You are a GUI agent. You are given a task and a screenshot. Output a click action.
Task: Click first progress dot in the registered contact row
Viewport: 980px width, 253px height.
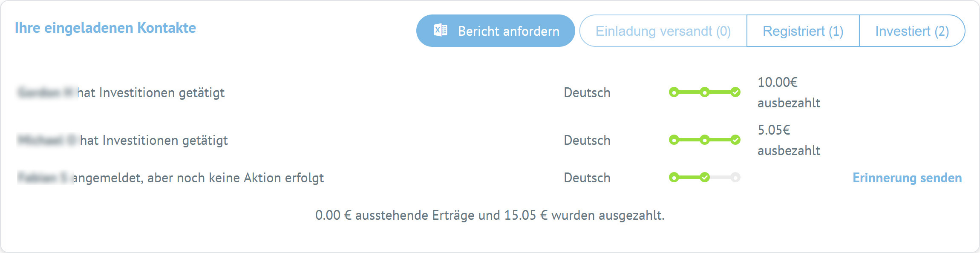[674, 177]
